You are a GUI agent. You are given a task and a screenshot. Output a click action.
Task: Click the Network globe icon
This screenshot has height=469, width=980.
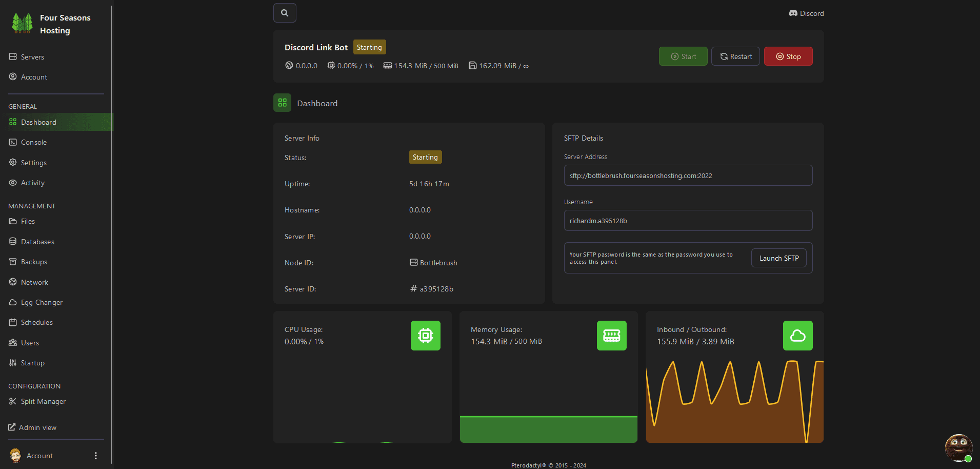[x=13, y=282]
